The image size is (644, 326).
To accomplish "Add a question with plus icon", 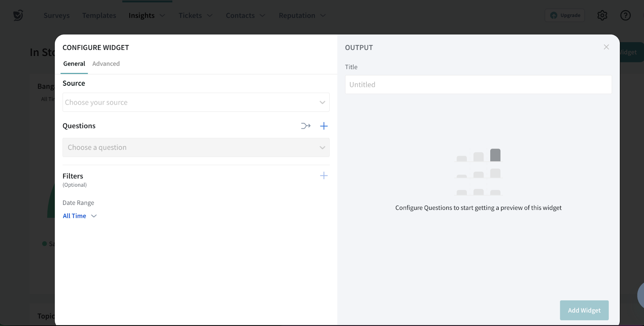I will (324, 126).
